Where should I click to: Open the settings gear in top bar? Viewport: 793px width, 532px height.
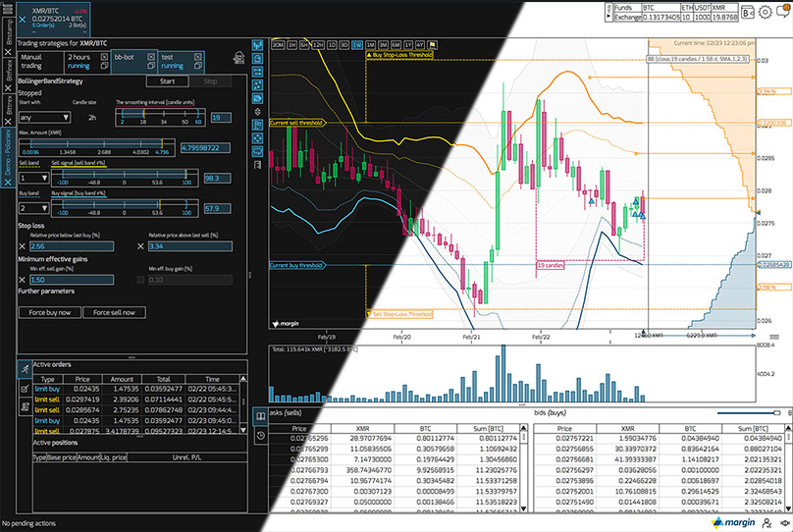tap(766, 12)
